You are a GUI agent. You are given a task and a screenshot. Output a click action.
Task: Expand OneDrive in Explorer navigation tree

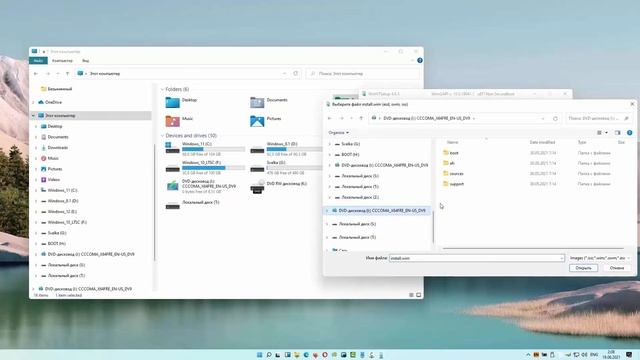click(x=33, y=102)
